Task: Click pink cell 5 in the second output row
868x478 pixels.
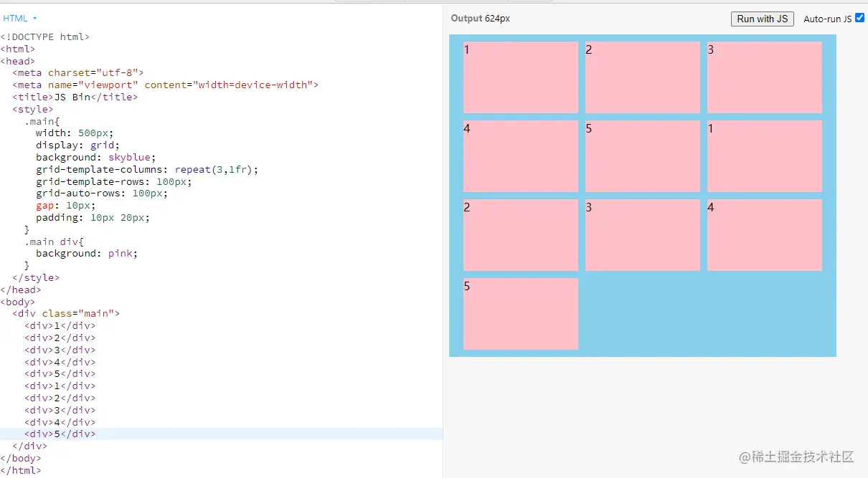Action: click(643, 156)
